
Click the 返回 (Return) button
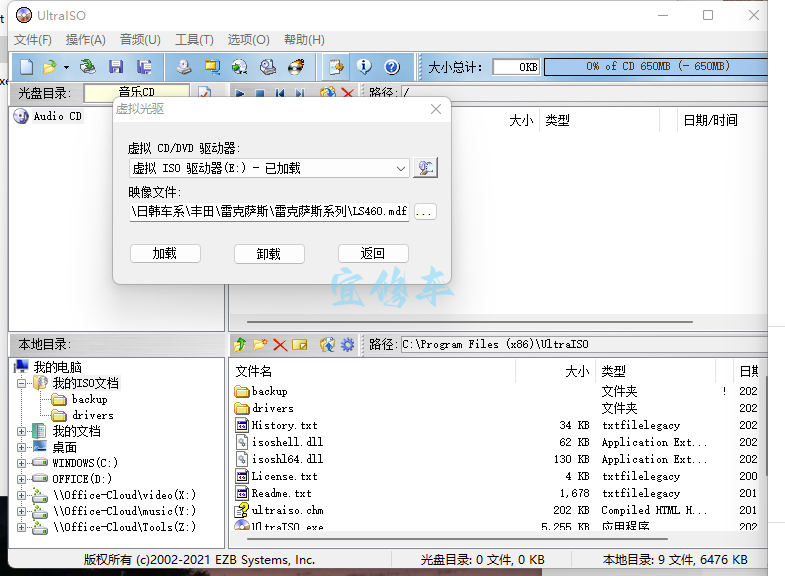[x=373, y=254]
